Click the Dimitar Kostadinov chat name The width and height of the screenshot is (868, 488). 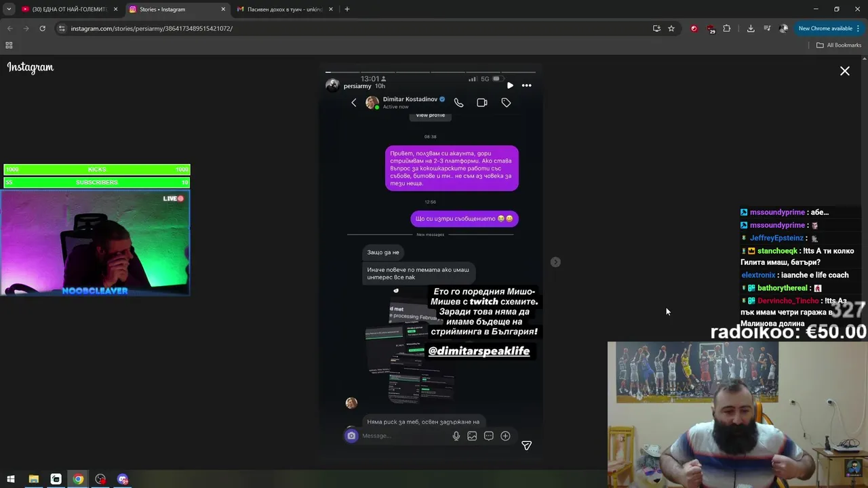click(x=410, y=99)
